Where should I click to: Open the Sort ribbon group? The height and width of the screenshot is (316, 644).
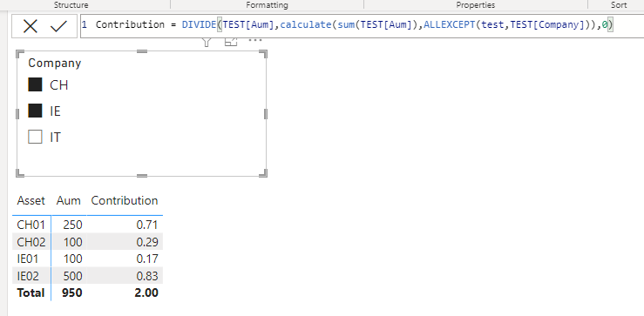(619, 5)
